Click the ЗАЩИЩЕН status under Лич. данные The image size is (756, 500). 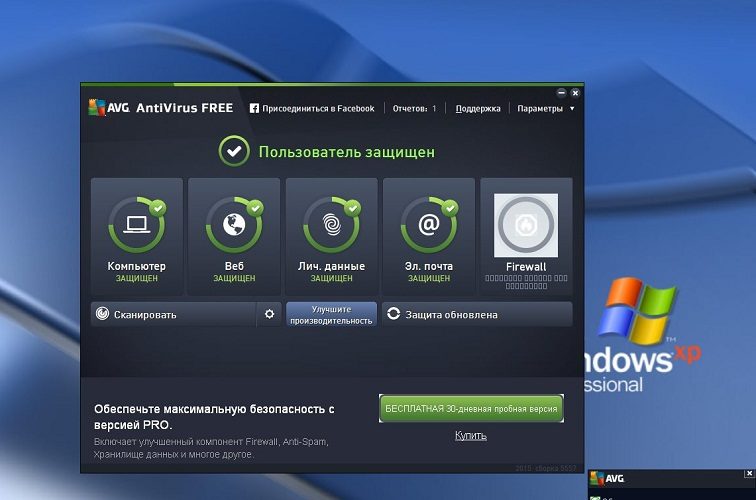[x=332, y=278]
